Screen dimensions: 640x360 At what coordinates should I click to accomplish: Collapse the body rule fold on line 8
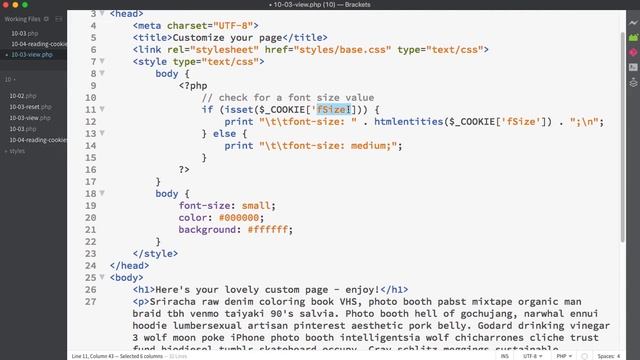click(102, 73)
